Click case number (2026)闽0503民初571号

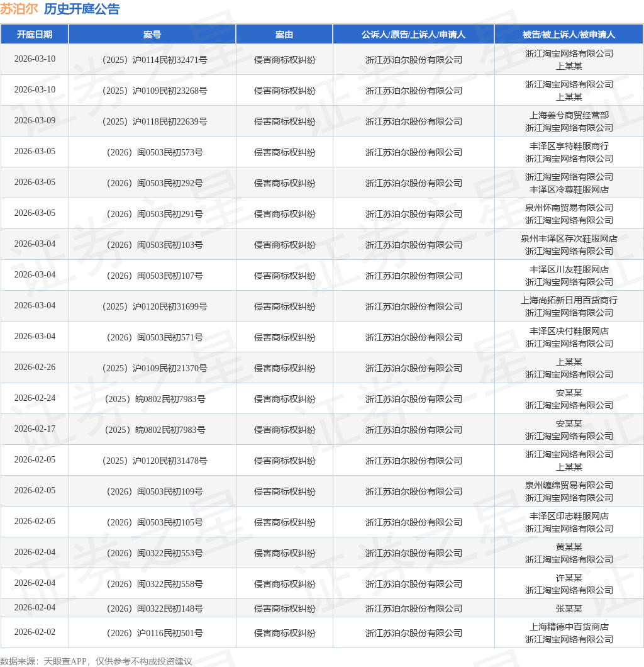(155, 337)
